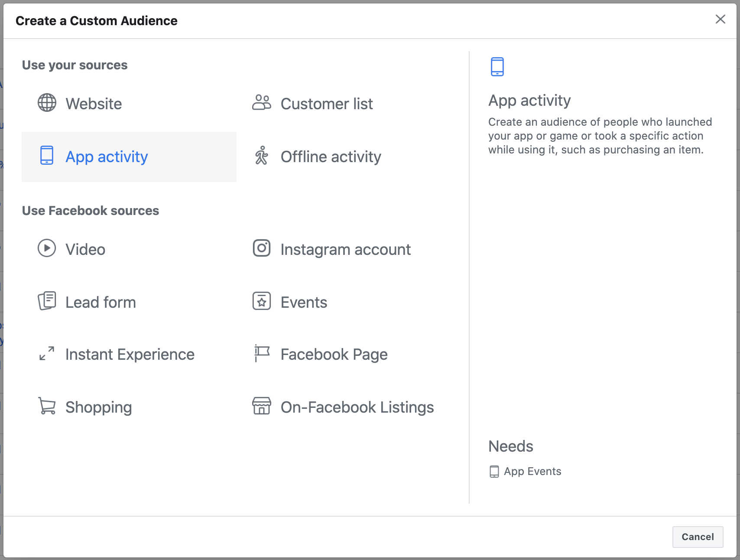The image size is (740, 560).
Task: Pick the Instant Experience option
Action: click(129, 355)
